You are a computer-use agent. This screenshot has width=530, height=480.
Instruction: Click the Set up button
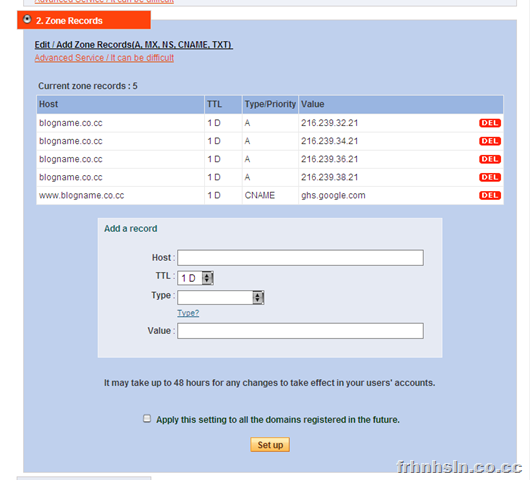coord(270,445)
